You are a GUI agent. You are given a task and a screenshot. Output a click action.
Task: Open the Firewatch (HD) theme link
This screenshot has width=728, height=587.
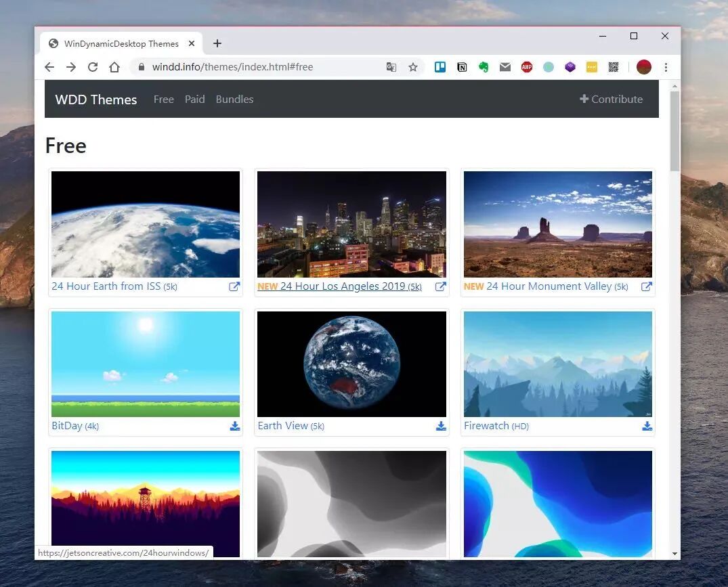coord(496,426)
